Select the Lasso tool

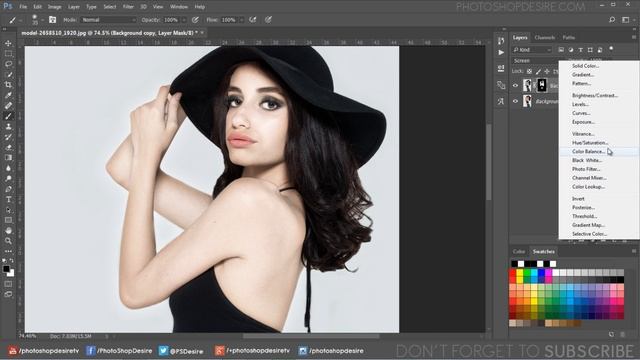coord(8,64)
